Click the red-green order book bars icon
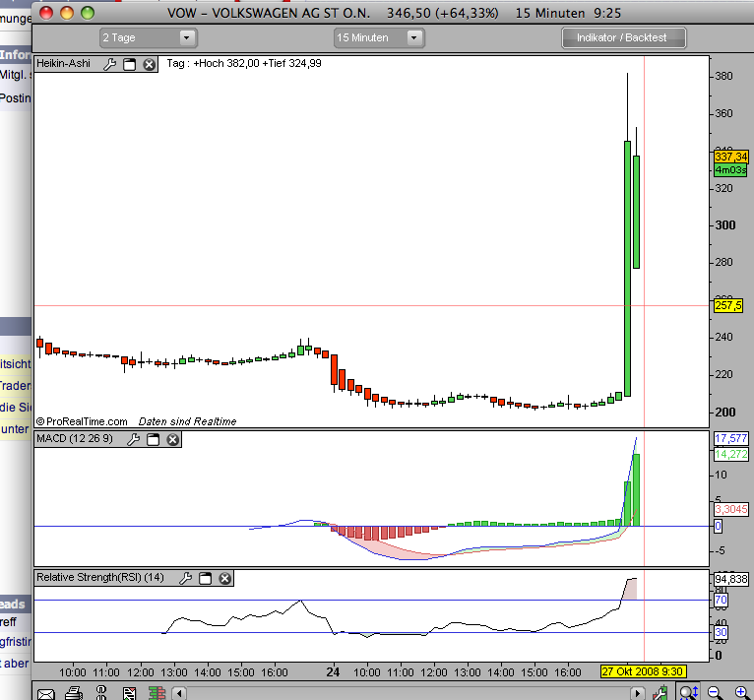754x700 pixels. [157, 693]
